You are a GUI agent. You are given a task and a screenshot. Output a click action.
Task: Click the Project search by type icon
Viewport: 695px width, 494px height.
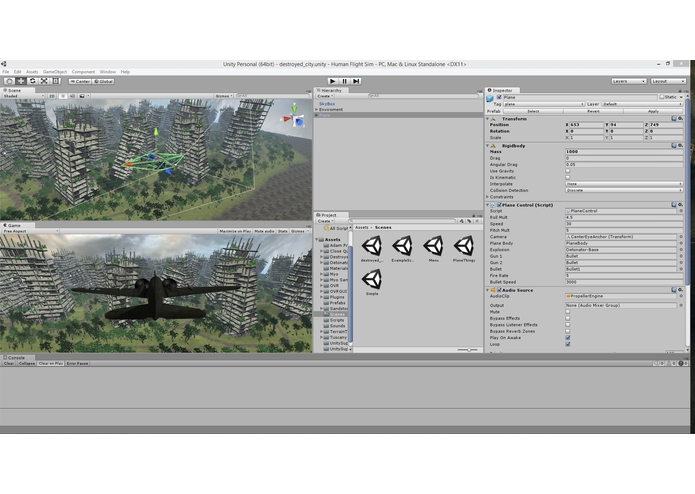point(461,221)
